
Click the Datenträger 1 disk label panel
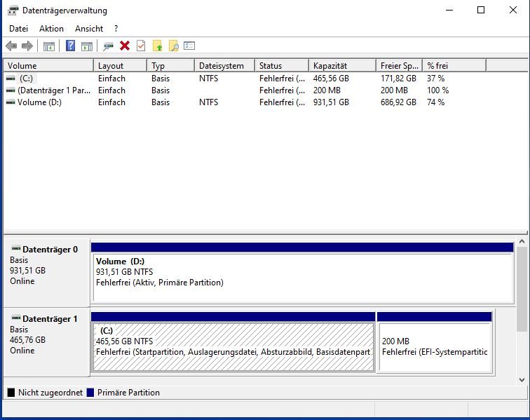point(46,341)
